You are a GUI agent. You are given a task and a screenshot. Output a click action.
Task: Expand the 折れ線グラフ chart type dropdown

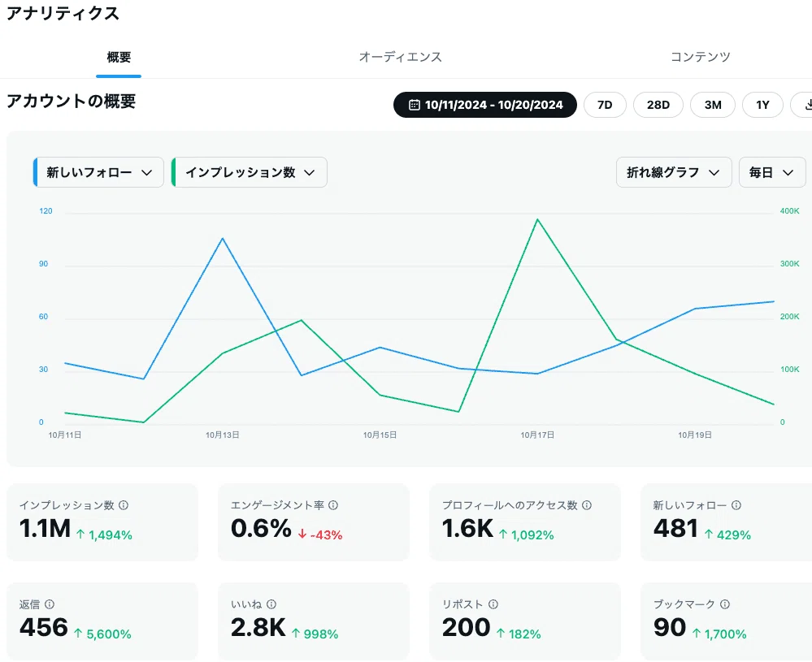(x=674, y=172)
